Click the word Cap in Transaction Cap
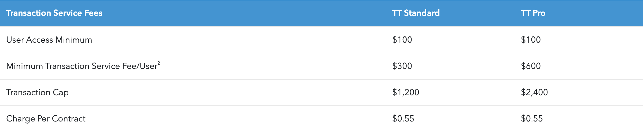 point(61,93)
